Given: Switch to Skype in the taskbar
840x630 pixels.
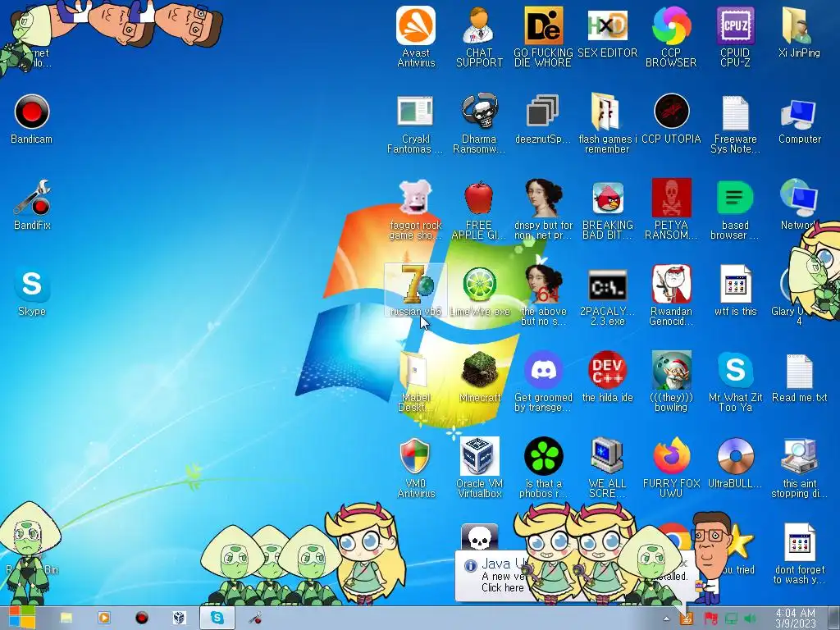Looking at the screenshot, I should coord(217,618).
